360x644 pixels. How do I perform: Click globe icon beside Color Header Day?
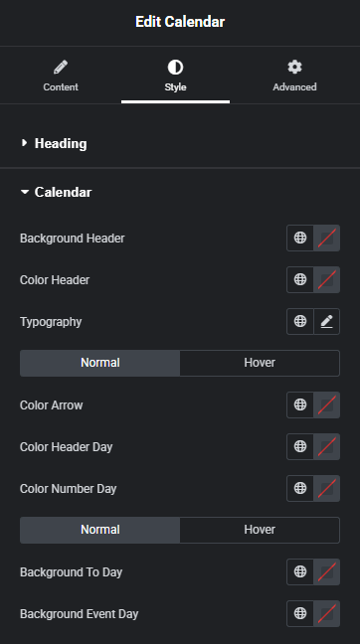300,446
